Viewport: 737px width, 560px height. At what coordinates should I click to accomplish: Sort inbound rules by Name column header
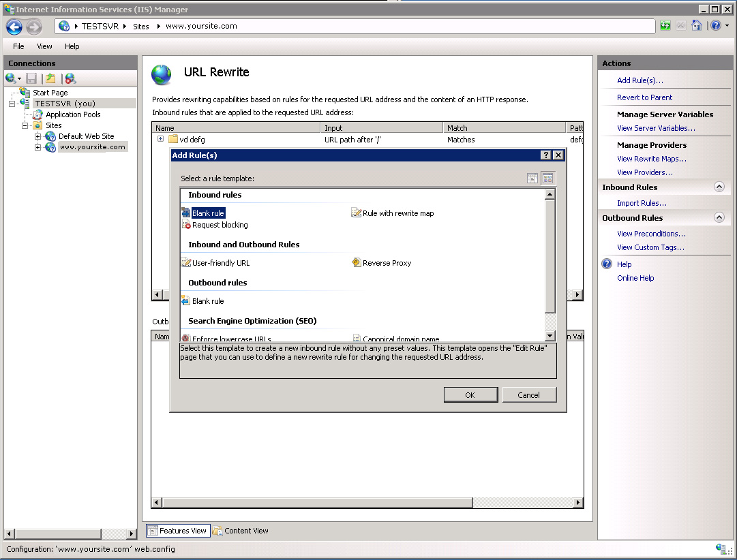(x=236, y=128)
